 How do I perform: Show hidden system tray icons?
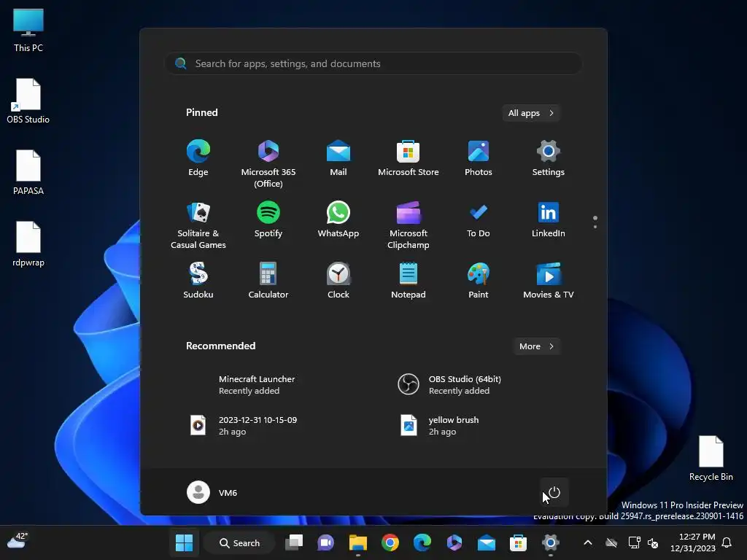tap(588, 542)
